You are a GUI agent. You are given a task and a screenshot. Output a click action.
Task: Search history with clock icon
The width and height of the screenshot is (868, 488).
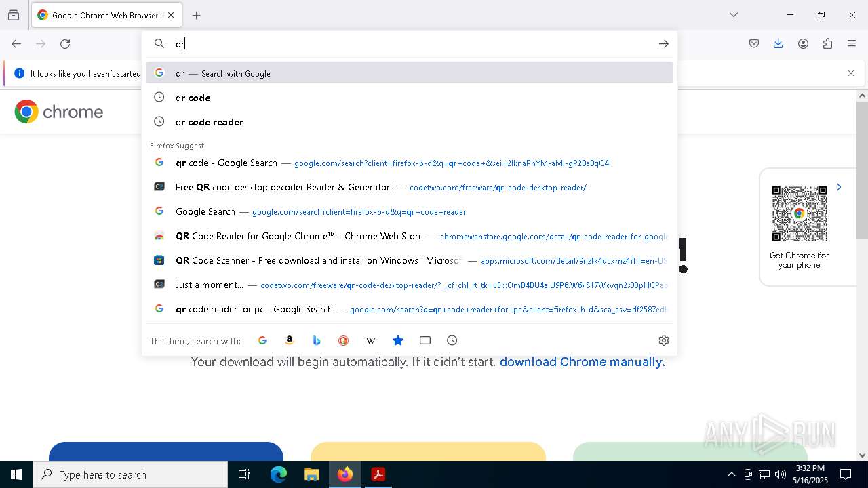click(452, 340)
